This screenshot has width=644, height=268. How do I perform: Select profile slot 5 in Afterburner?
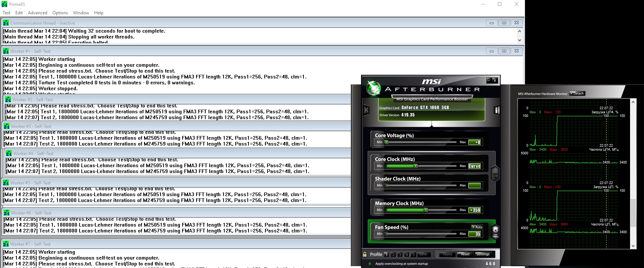pos(413,254)
